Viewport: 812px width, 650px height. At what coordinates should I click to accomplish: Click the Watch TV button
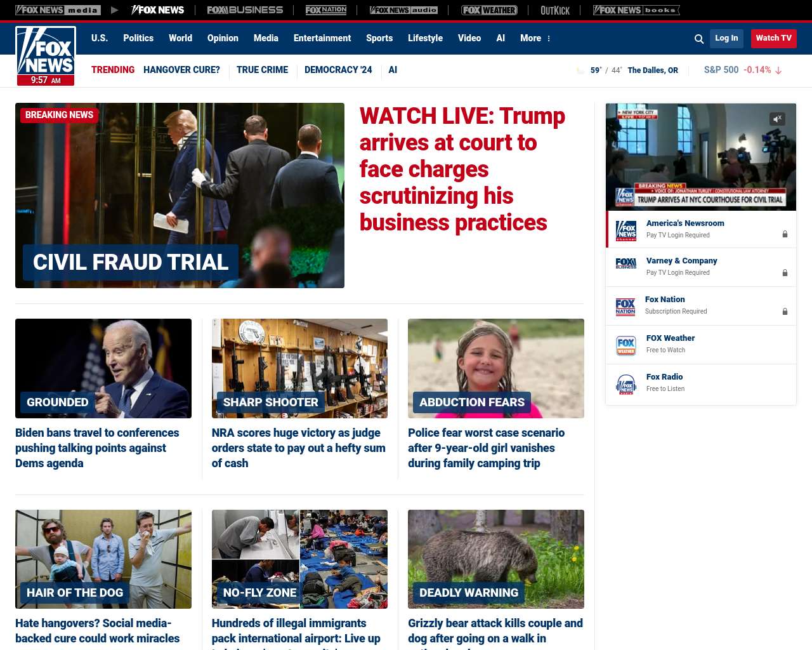pos(773,38)
